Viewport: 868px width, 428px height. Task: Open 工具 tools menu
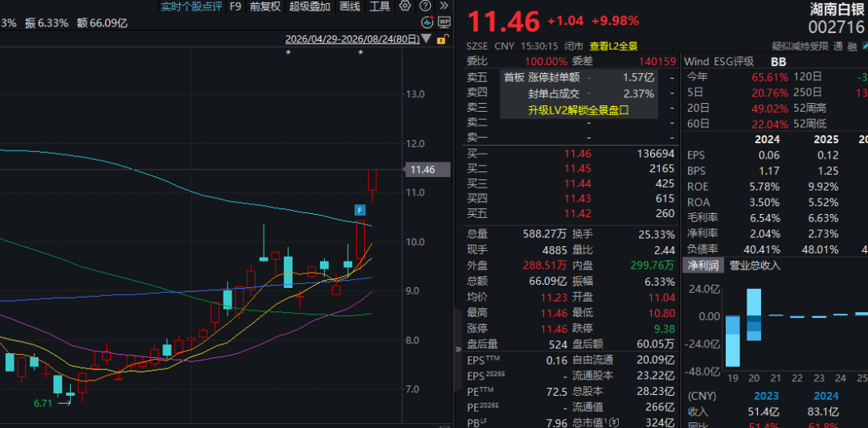[x=379, y=6]
